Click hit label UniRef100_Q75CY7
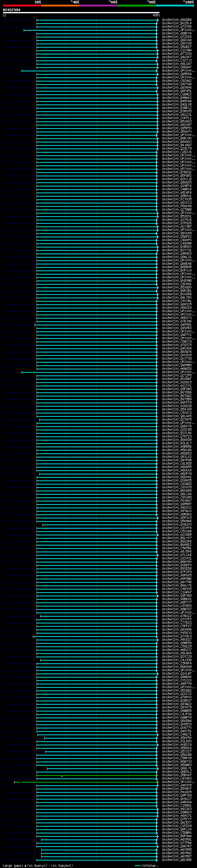This screenshot has width=197, height=868. [x=177, y=819]
